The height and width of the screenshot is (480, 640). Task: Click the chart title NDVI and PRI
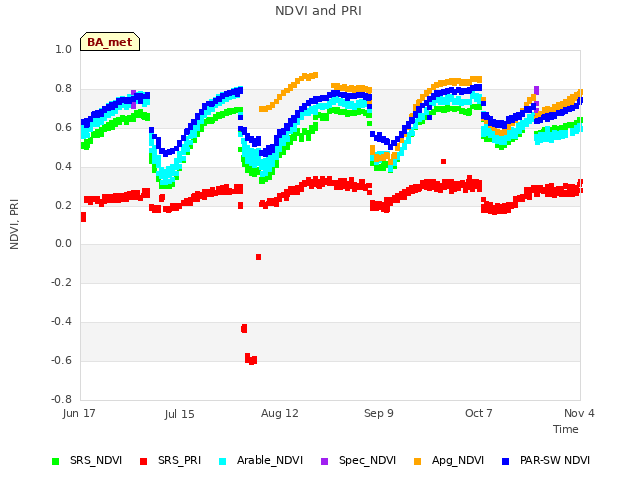pos(318,11)
